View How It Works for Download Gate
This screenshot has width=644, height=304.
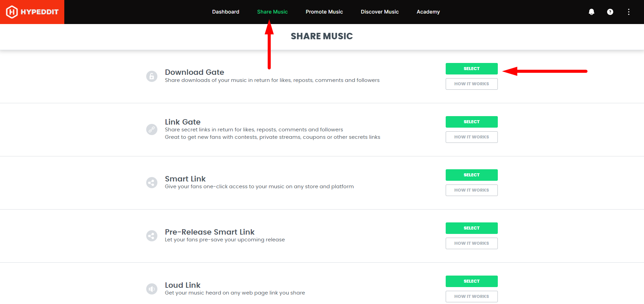pyautogui.click(x=471, y=84)
